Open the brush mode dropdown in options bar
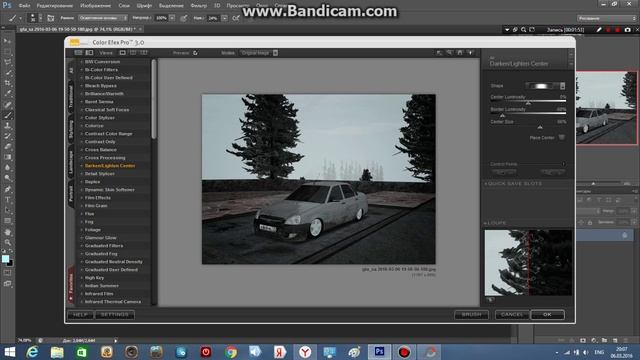The width and height of the screenshot is (640, 360). [x=102, y=18]
